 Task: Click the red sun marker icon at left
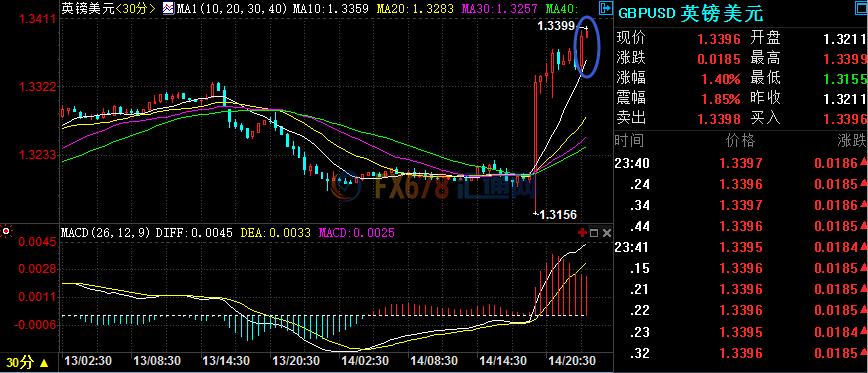pos(7,231)
